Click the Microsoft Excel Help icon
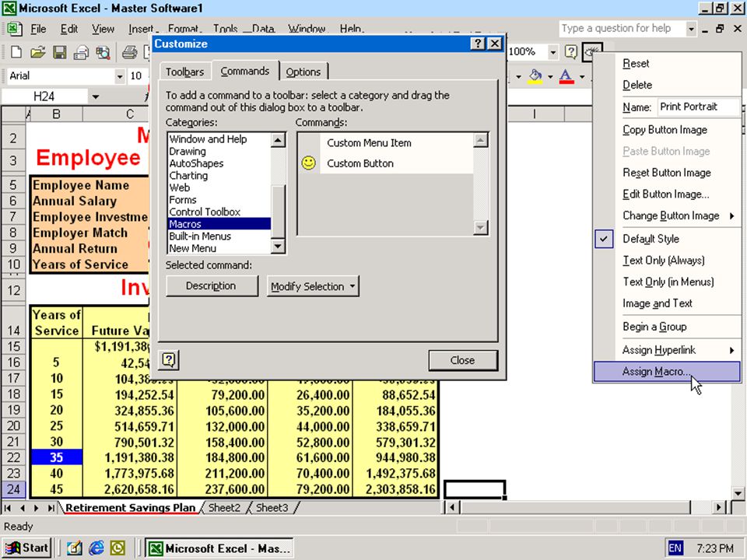This screenshot has height=560, width=747. point(570,51)
